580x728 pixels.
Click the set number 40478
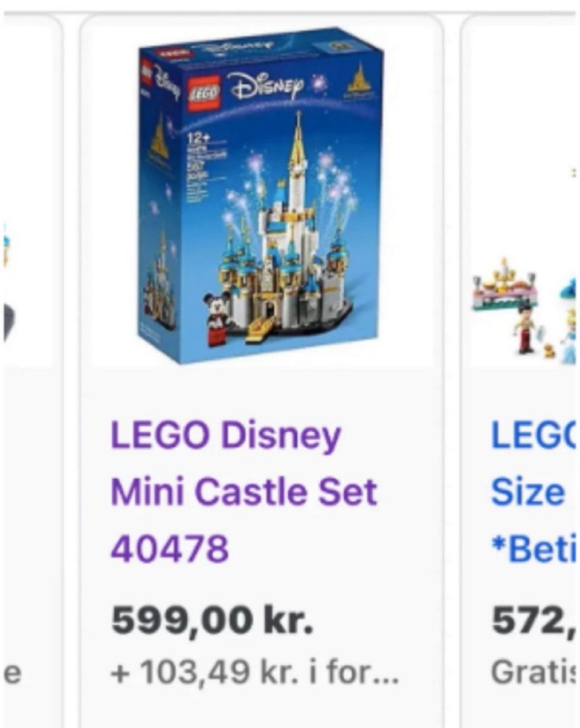[x=170, y=548]
